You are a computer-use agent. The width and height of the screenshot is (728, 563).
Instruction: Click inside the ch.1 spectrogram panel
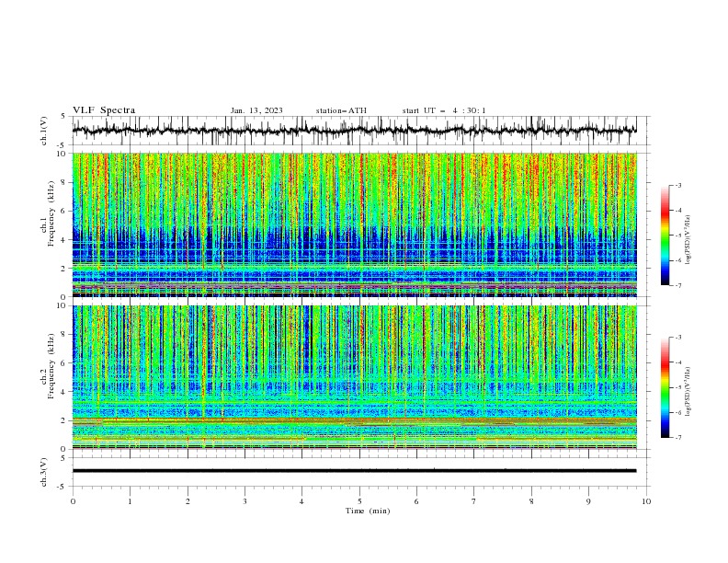click(x=354, y=224)
